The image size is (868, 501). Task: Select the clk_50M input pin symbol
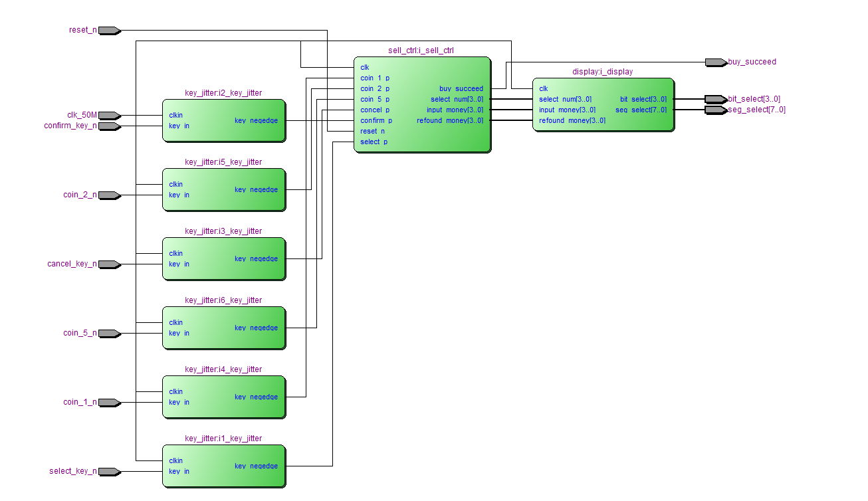coord(109,115)
